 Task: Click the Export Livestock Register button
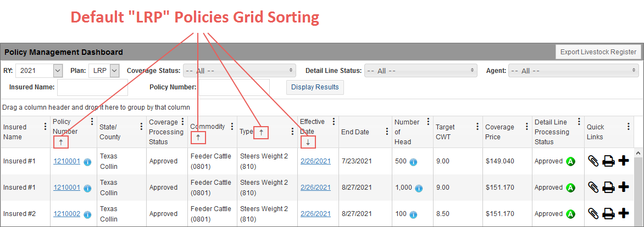[x=598, y=52]
